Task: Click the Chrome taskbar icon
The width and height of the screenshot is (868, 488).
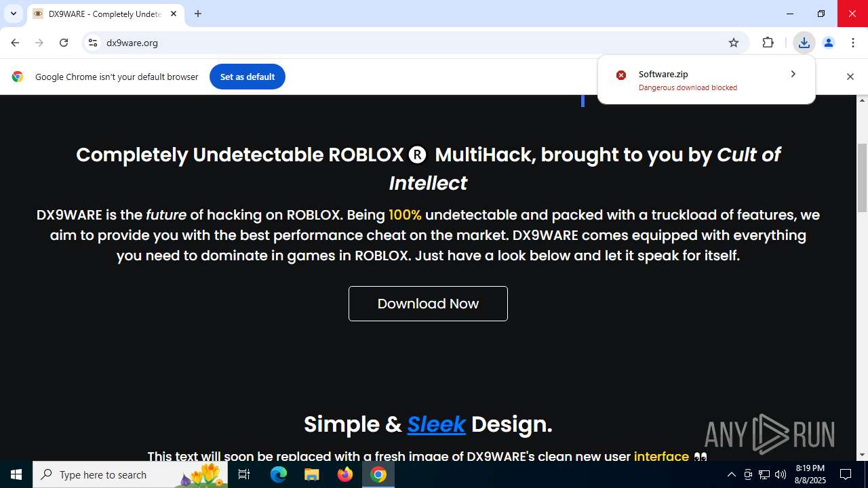Action: point(378,474)
